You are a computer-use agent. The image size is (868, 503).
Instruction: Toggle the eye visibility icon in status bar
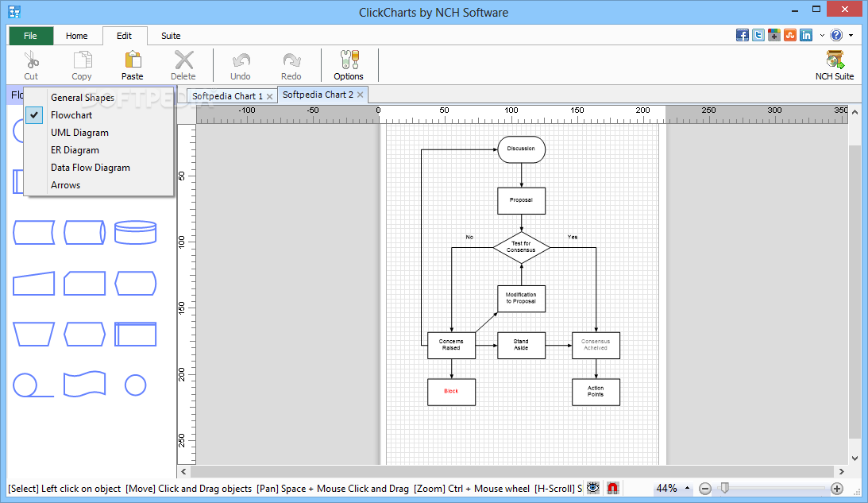[x=593, y=488]
